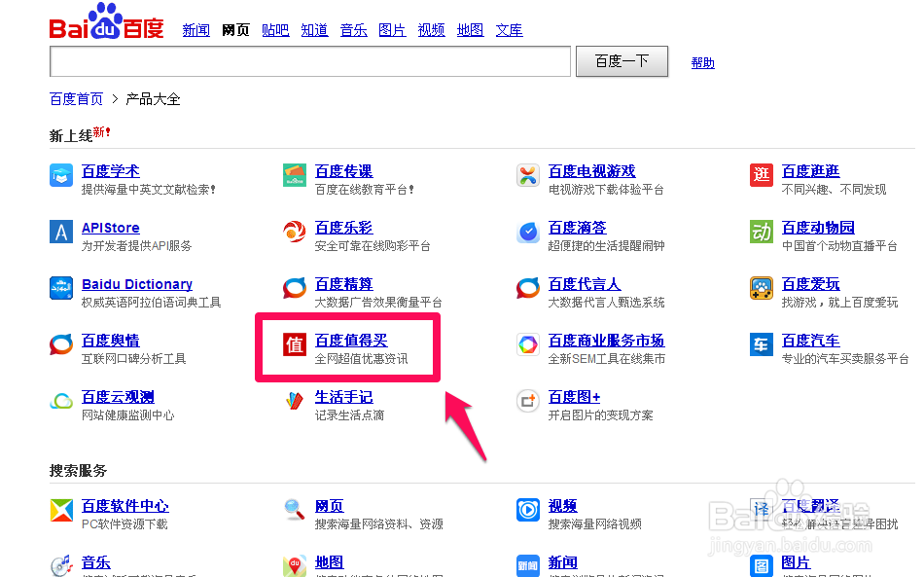Click the blue 车 icon for 百度汽车
The width and height of the screenshot is (924, 577).
pyautogui.click(x=762, y=344)
